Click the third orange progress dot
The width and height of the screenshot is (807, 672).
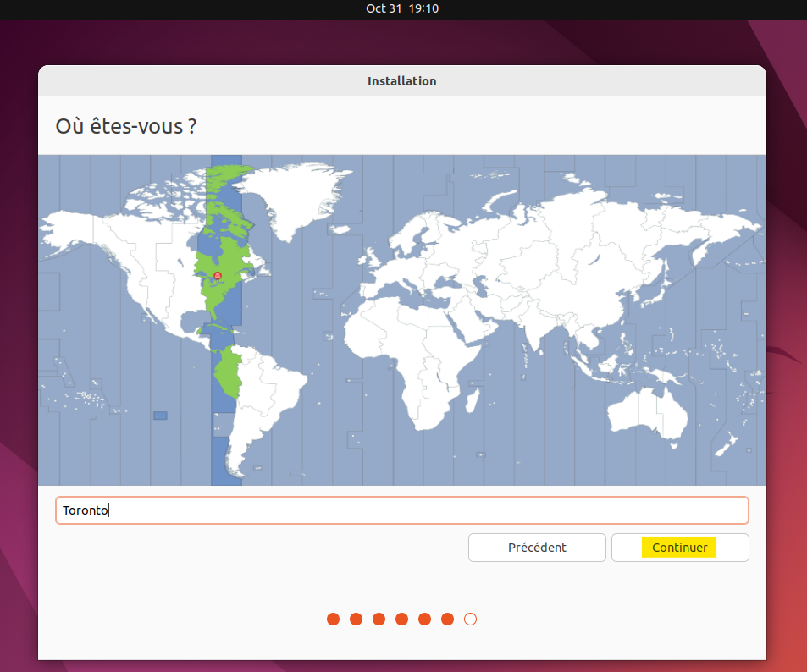pyautogui.click(x=379, y=619)
